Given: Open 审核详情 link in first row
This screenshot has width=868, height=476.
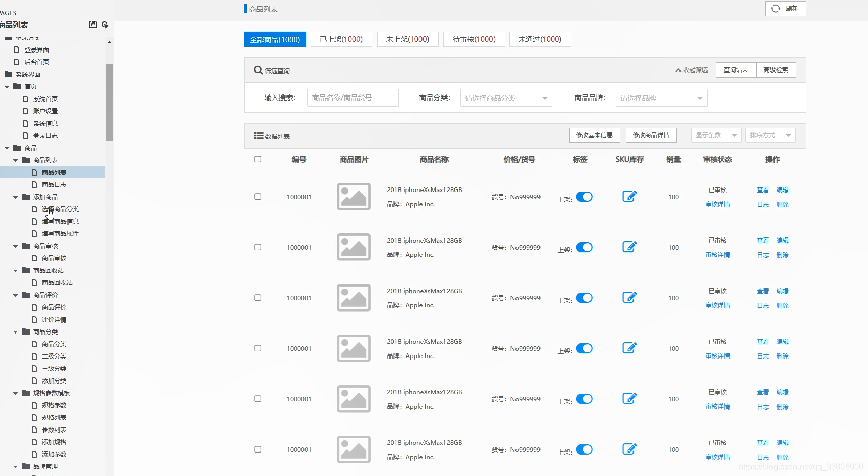Looking at the screenshot, I should click(718, 204).
